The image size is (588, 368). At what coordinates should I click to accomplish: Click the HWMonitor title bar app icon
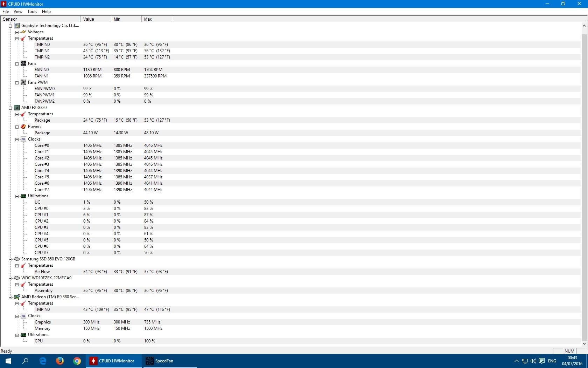(4, 4)
